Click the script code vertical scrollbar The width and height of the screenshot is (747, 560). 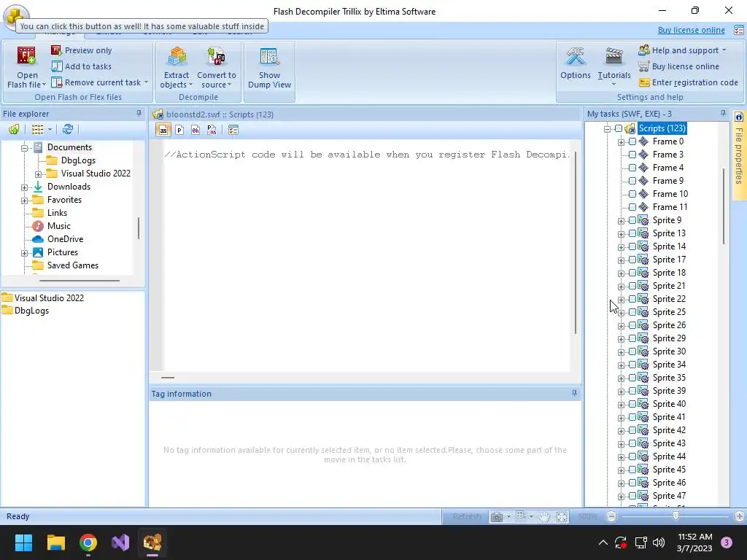(x=576, y=242)
